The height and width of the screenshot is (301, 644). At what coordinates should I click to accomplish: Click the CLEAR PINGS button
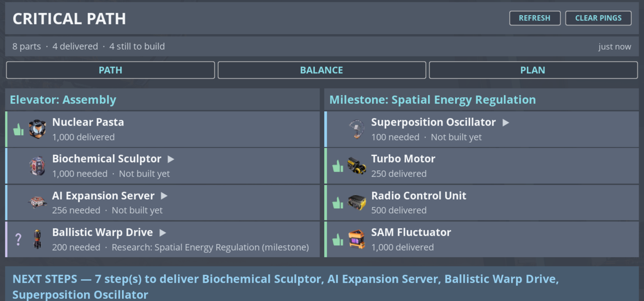(598, 18)
